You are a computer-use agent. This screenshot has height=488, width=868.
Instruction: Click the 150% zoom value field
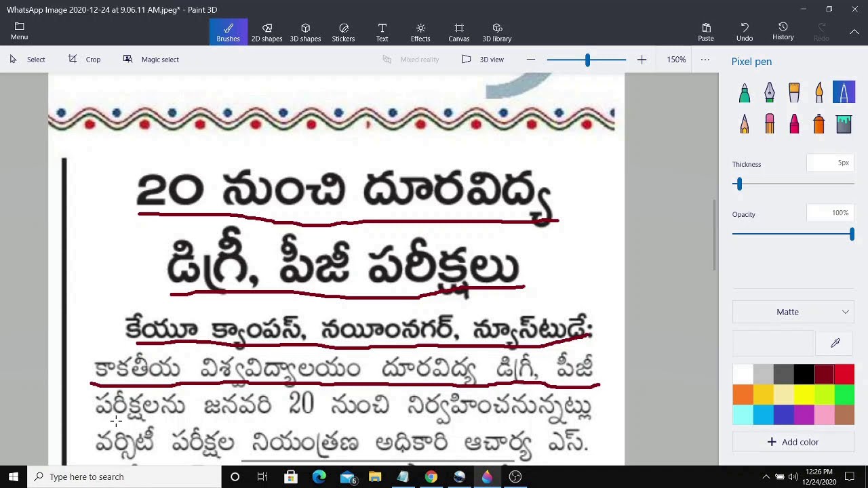(x=676, y=60)
